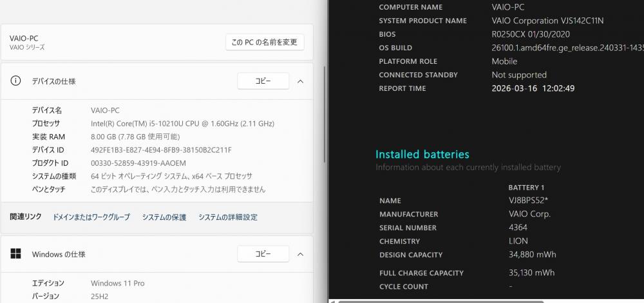Open the システムの保護 link
The width and height of the screenshot is (644, 303).
[x=164, y=217]
